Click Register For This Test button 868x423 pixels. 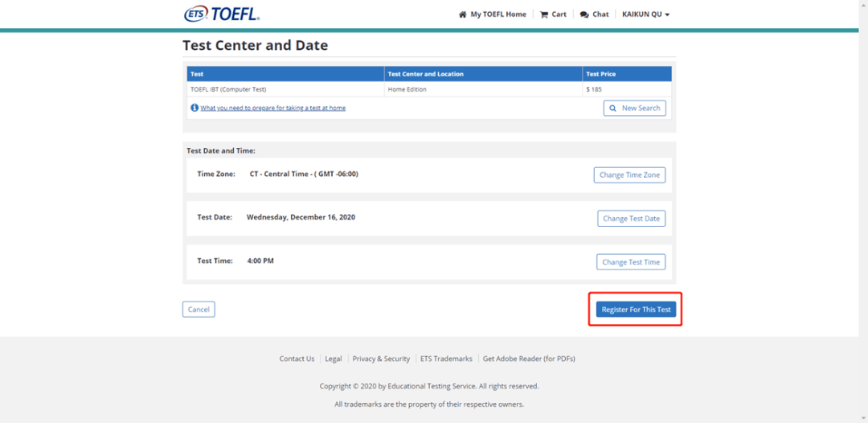coord(636,310)
